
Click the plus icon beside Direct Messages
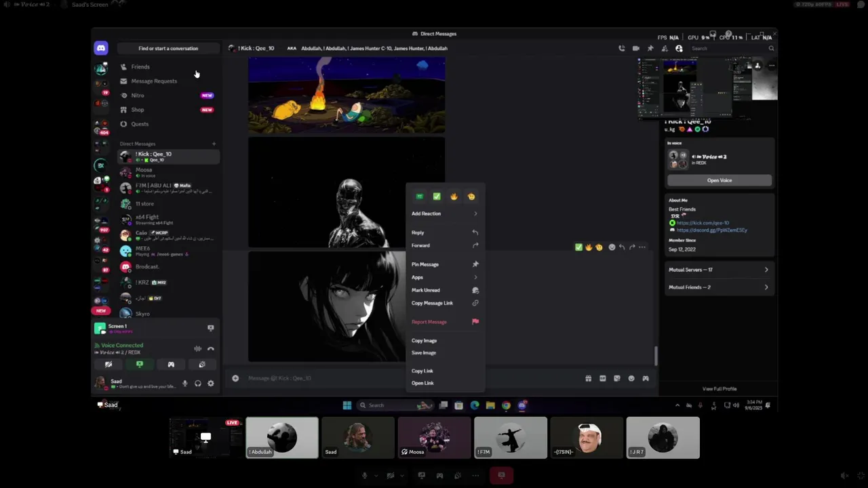click(214, 144)
